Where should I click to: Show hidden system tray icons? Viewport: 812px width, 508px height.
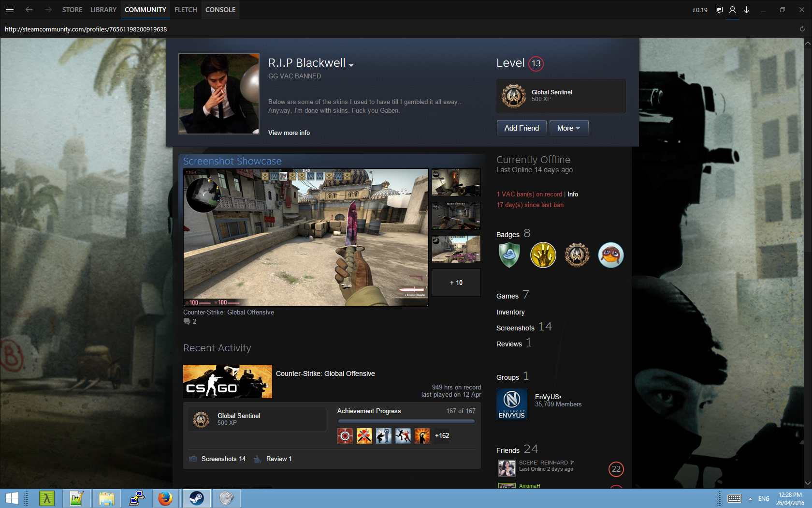[x=750, y=499]
